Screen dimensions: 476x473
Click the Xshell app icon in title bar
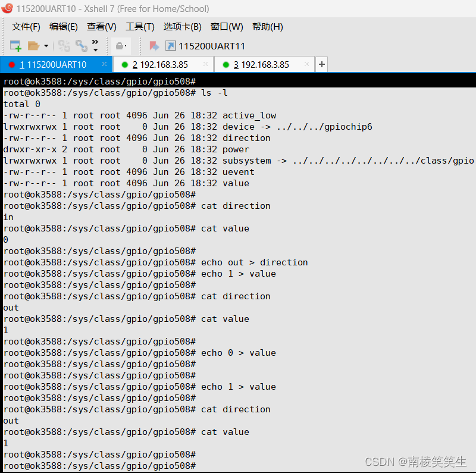coord(7,8)
